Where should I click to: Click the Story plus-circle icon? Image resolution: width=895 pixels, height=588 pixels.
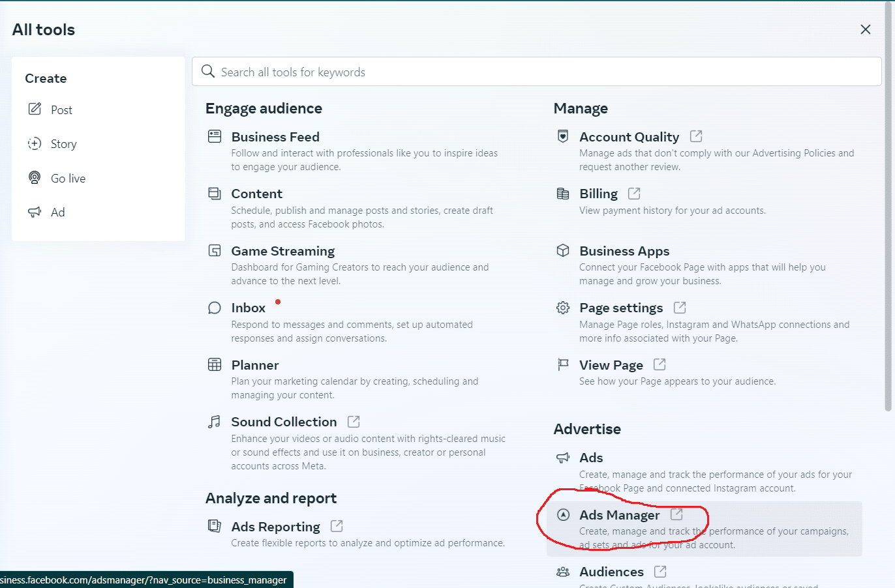tap(35, 143)
